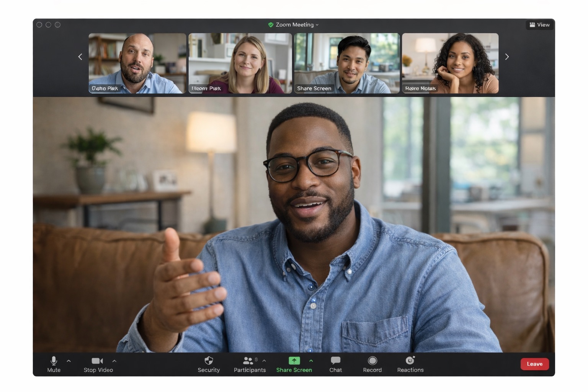The height and width of the screenshot is (392, 588).
Task: Expand audio options arrow beside Mute
Action: tap(69, 361)
